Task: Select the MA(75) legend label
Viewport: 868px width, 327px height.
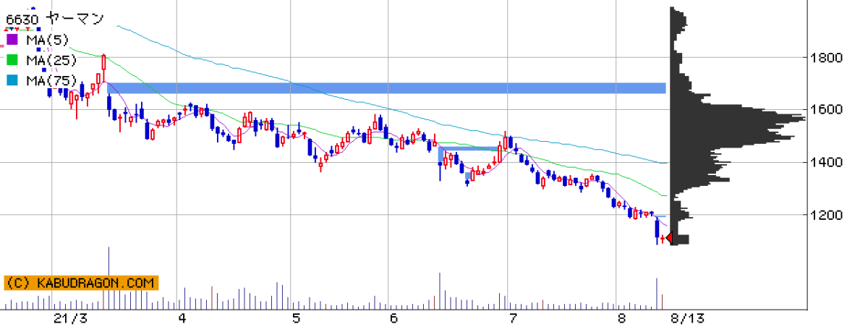Action: (51, 80)
